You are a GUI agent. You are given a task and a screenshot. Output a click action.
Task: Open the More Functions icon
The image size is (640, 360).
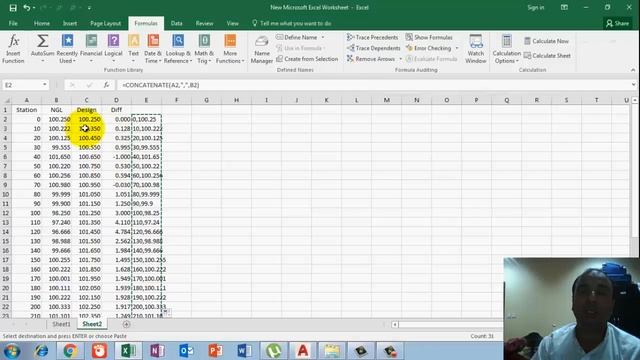tap(230, 41)
